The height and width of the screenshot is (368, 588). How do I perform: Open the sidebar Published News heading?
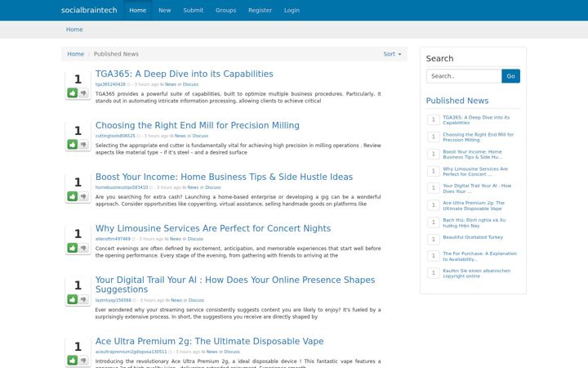pos(457,101)
